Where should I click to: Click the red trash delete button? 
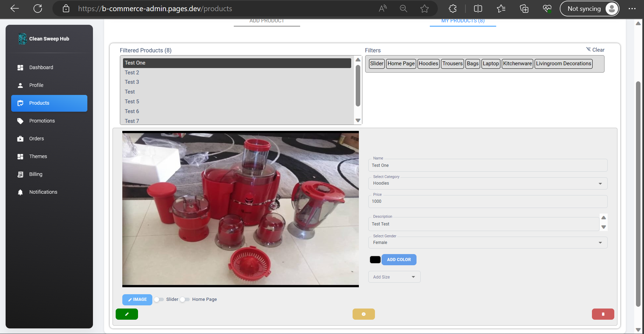click(603, 314)
